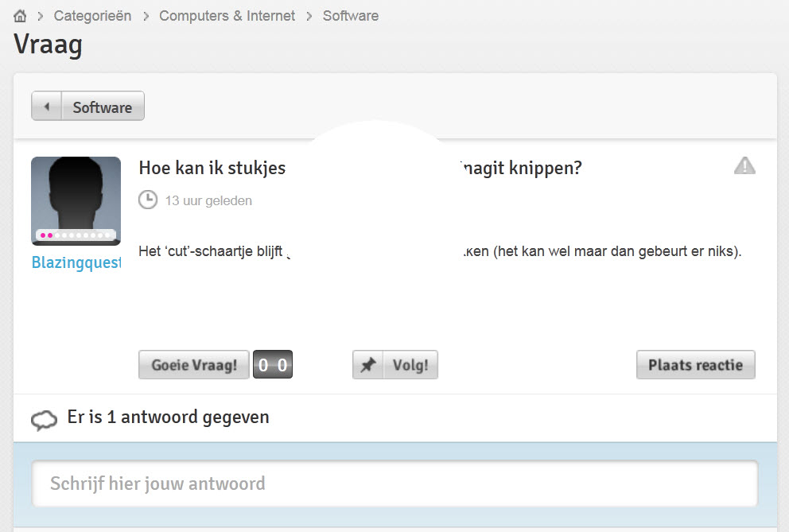789x532 pixels.
Task: Click the pink dot indicator under the avatar
Action: click(44, 234)
